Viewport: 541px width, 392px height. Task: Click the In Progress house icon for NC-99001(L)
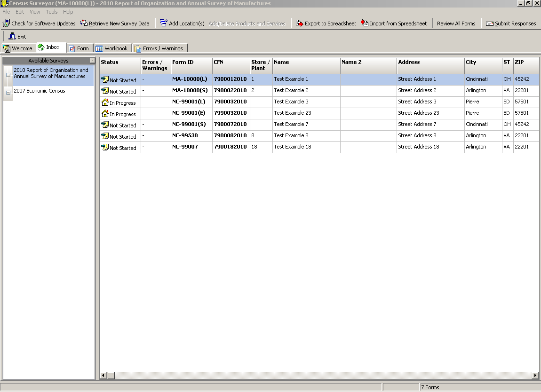(x=105, y=102)
